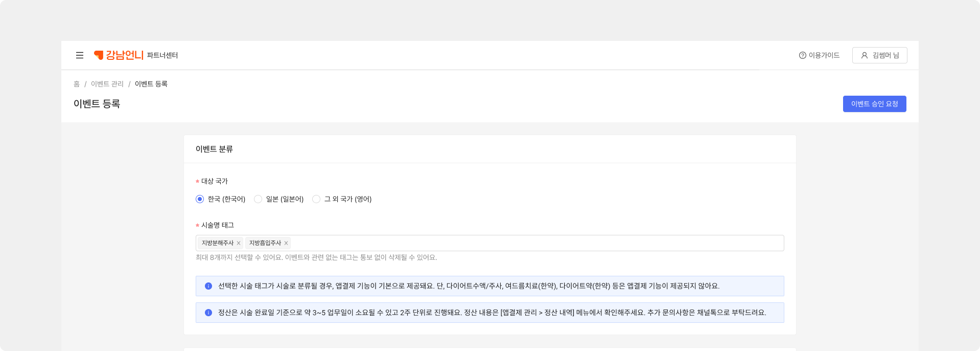The height and width of the screenshot is (351, 980).
Task: Remove the 지방흡입주사 tag
Action: pyautogui.click(x=286, y=243)
